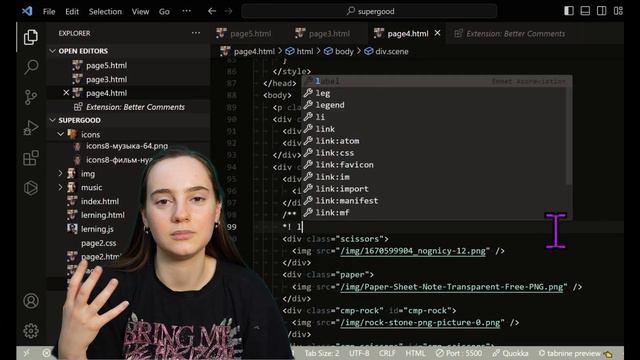Viewport: 640px width, 360px height.
Task: Open the Selection menu
Action: point(105,11)
